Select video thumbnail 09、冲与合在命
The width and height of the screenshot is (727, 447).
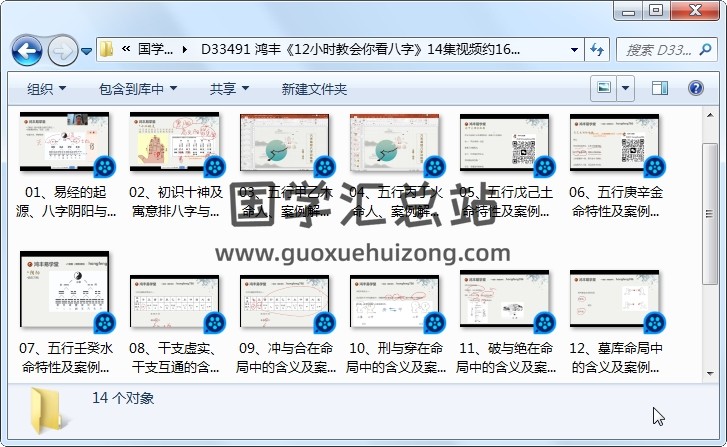[284, 301]
